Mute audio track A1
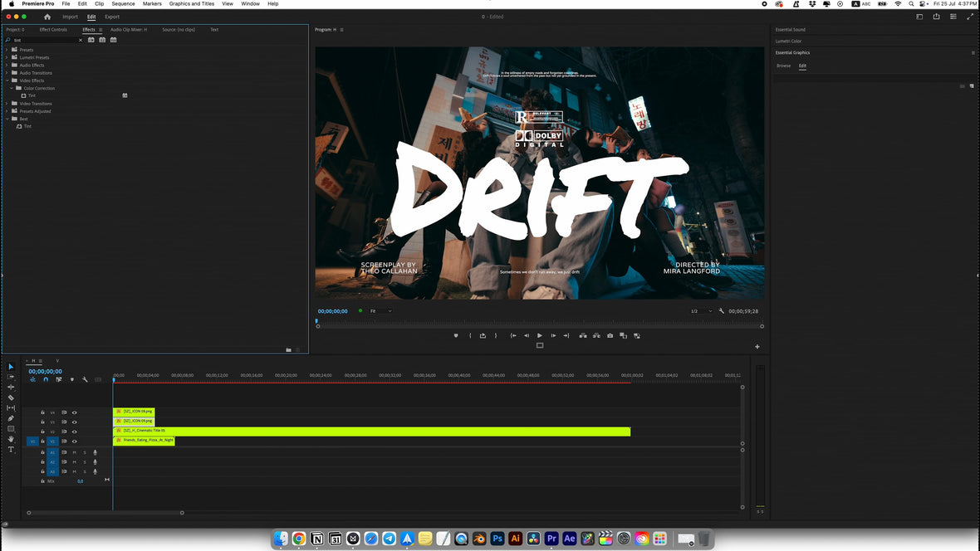The width and height of the screenshot is (980, 551). (x=74, y=452)
